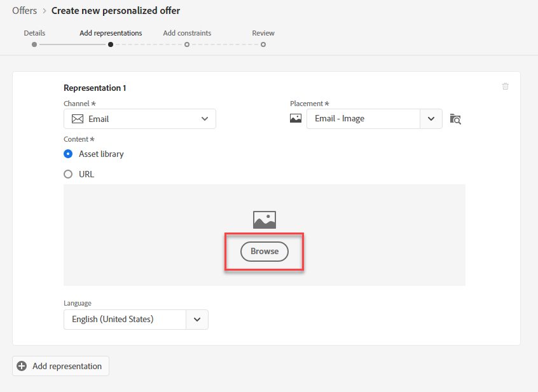Open the Add representations step
The height and width of the screenshot is (392, 538).
111,33
